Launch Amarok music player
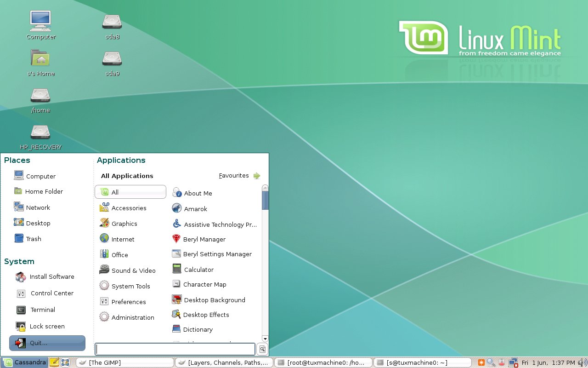The width and height of the screenshot is (588, 368). point(190,209)
